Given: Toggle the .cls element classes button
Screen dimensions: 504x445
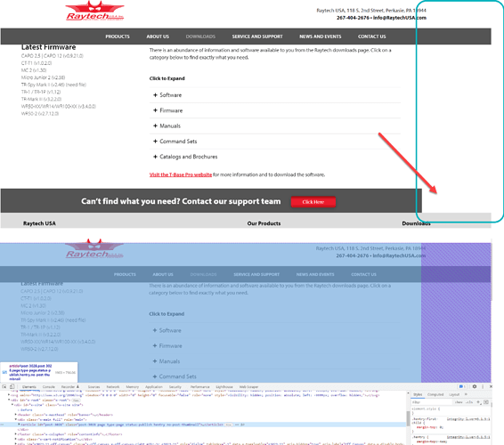Looking at the screenshot, I should pyautogui.click(x=469, y=402).
